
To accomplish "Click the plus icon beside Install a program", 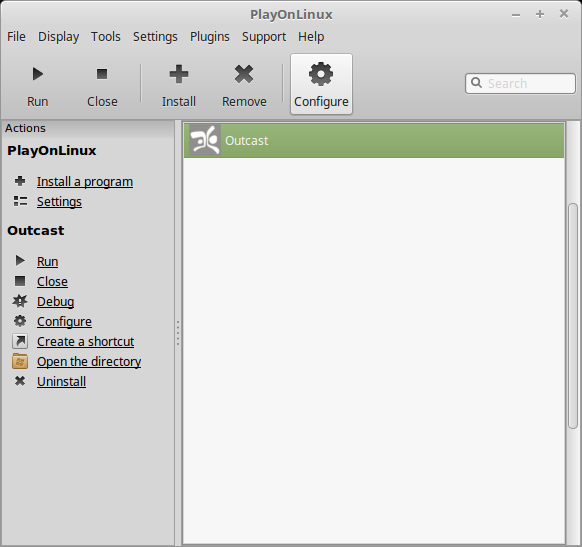I will (x=20, y=181).
